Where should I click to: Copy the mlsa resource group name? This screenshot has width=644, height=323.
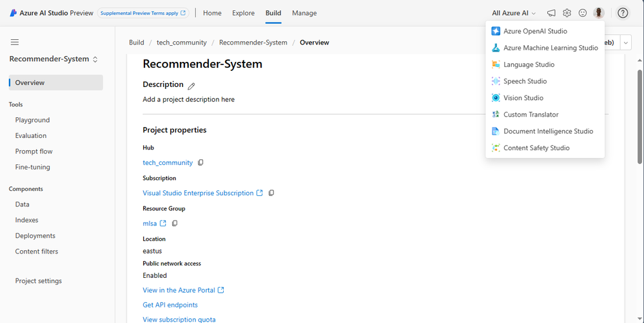pyautogui.click(x=175, y=223)
